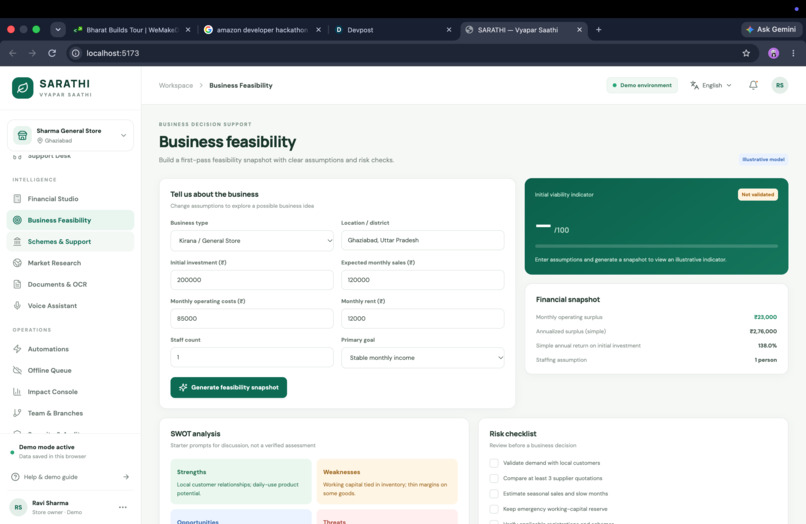This screenshot has width=806, height=524.
Task: Open Market Research page
Action: click(70, 263)
